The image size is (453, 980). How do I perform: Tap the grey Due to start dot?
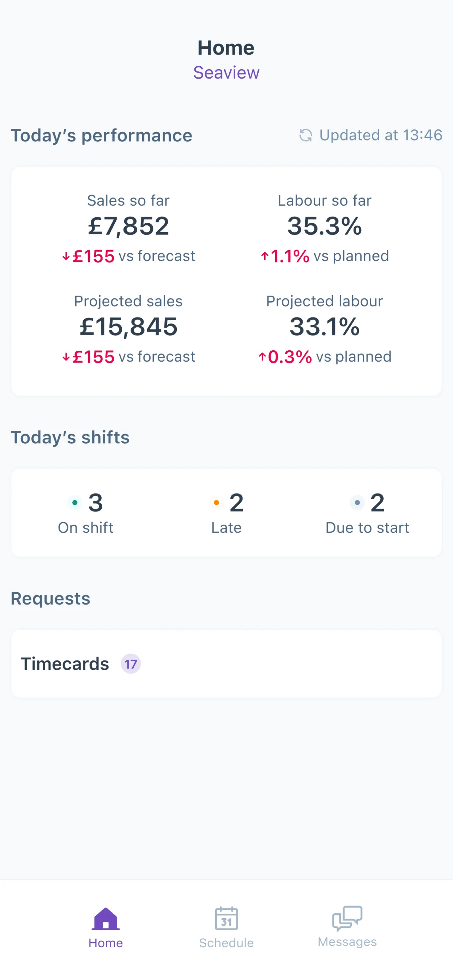tap(357, 503)
